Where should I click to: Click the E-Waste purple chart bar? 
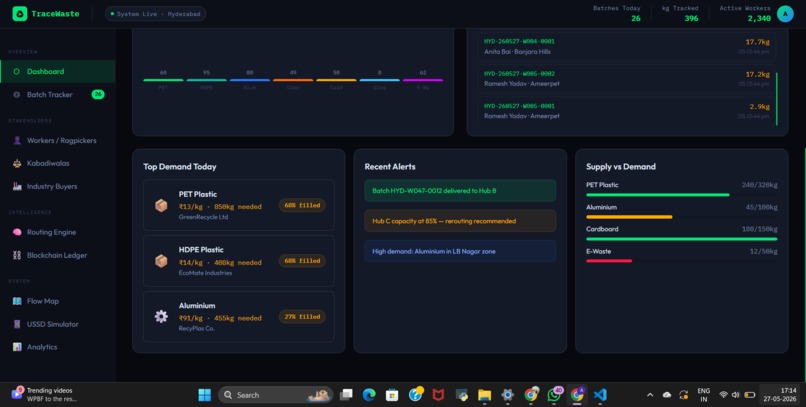point(423,80)
